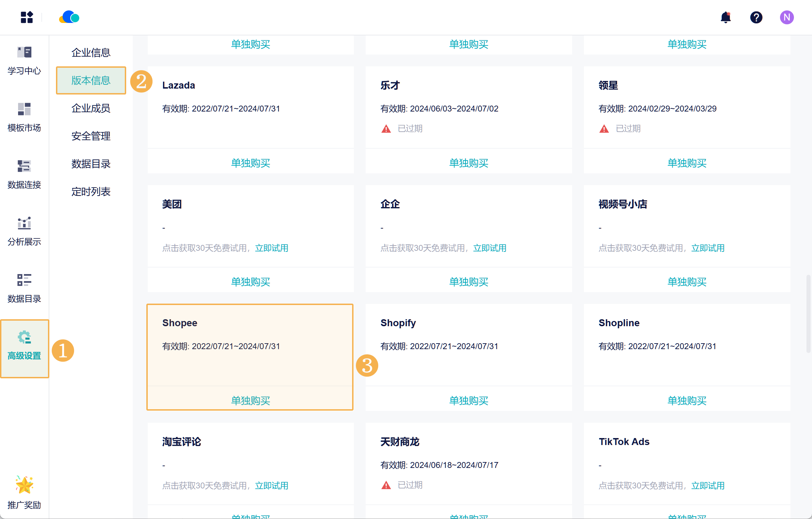Open the app grid launcher icon

click(26, 17)
